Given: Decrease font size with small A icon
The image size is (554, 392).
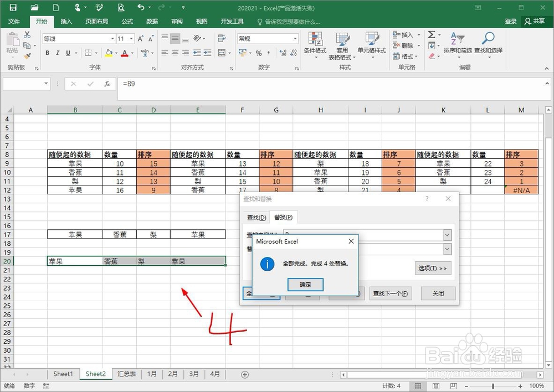Looking at the screenshot, I should (x=151, y=39).
